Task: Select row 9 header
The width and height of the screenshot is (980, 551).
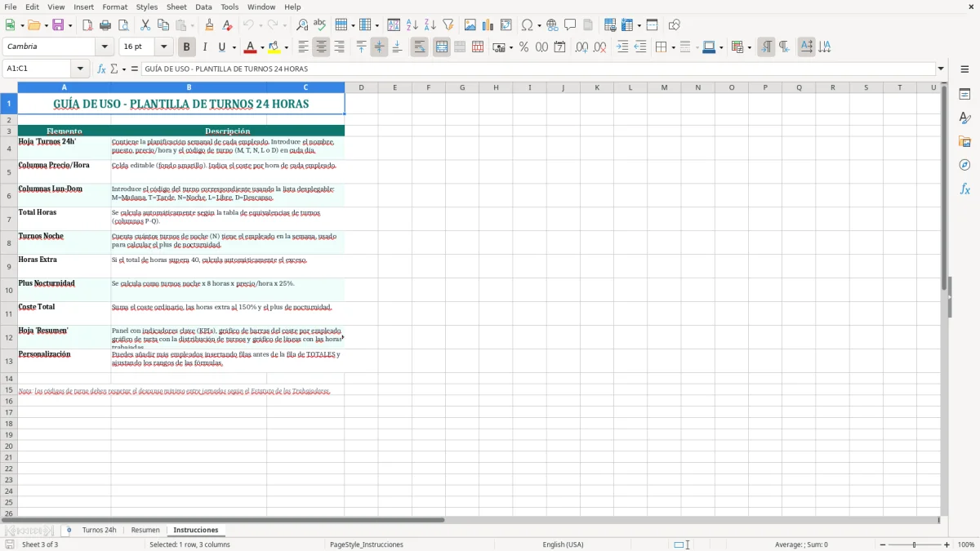Action: pyautogui.click(x=9, y=266)
